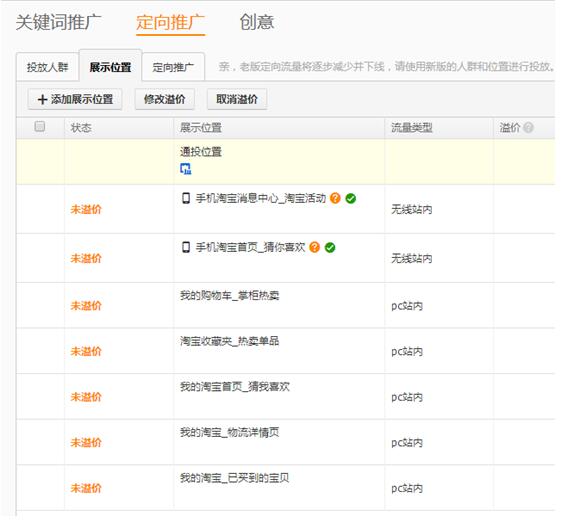Screen dimensions: 573x526
Task: Switch to 关键词推广 tab
Action: (x=58, y=22)
